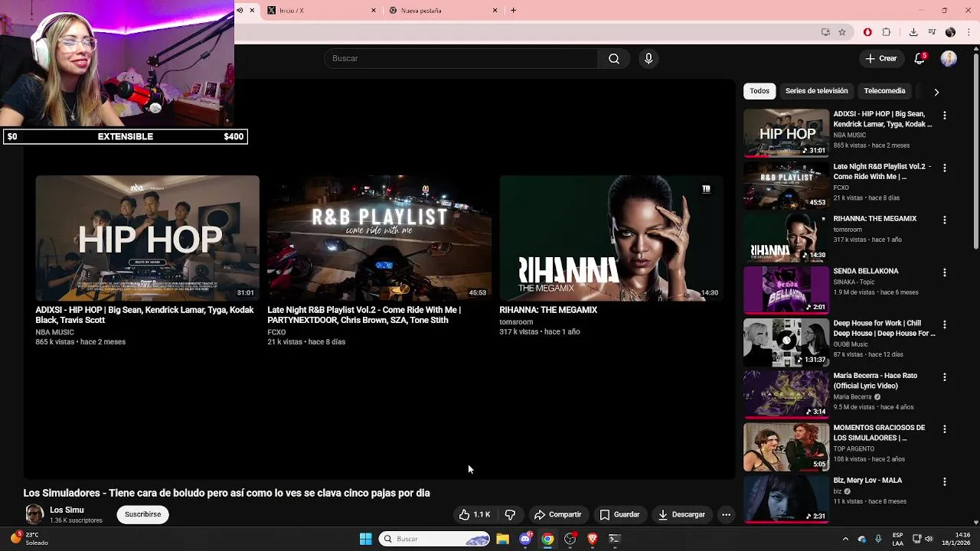Open options for MOMENTOS GRACIOSOS sidebar video
980x551 pixels.
944,429
